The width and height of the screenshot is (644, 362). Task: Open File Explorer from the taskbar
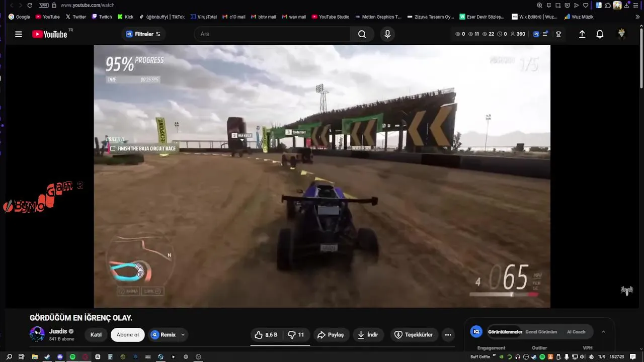point(35,357)
